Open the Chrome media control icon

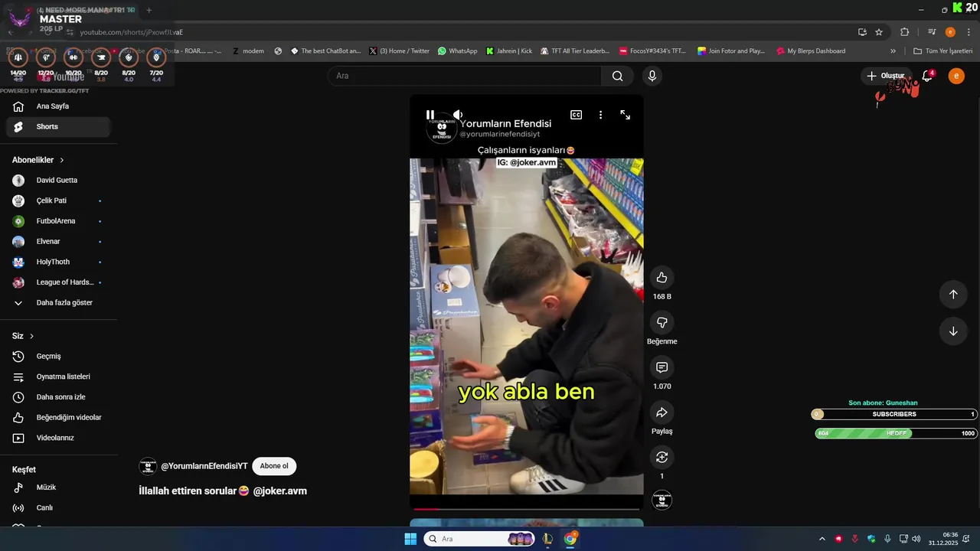click(932, 32)
